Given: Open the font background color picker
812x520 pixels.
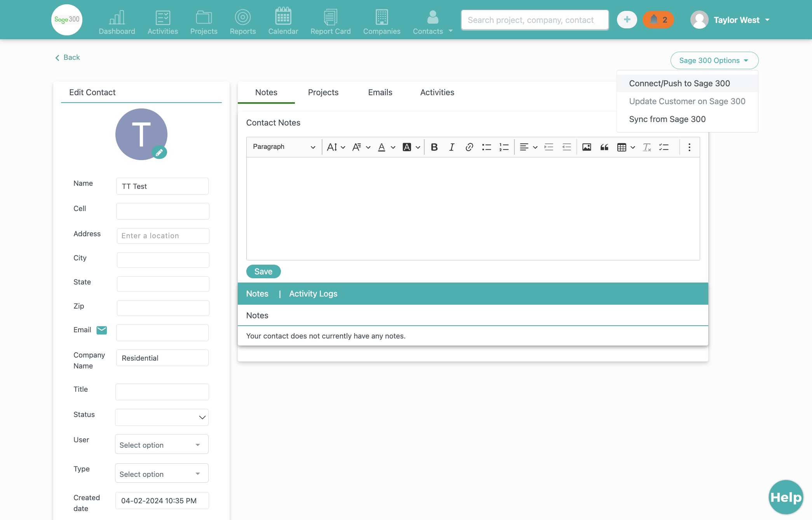Looking at the screenshot, I should (x=411, y=147).
